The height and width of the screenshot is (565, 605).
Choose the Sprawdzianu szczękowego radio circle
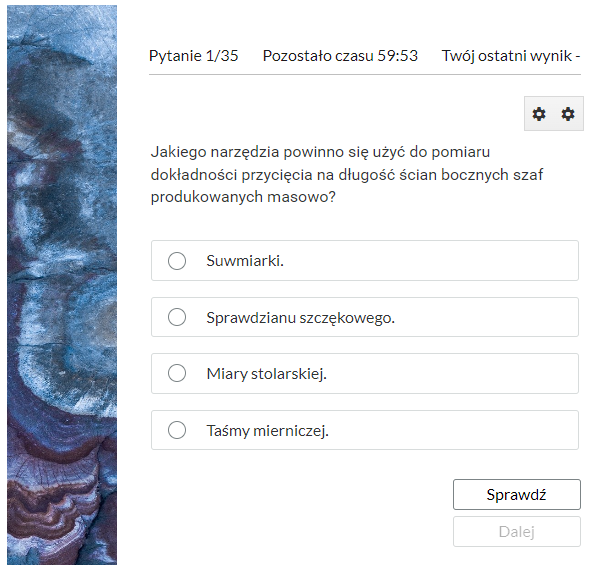177,317
